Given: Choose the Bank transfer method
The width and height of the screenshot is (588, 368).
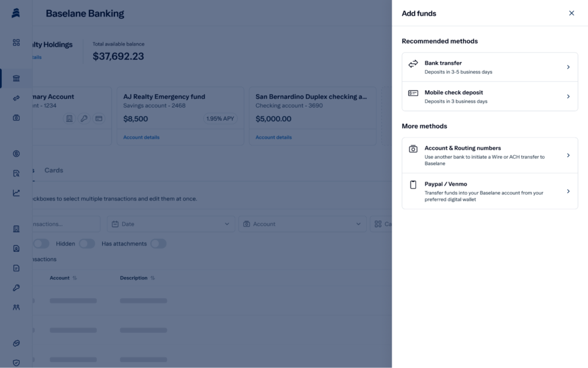Looking at the screenshot, I should point(490,67).
